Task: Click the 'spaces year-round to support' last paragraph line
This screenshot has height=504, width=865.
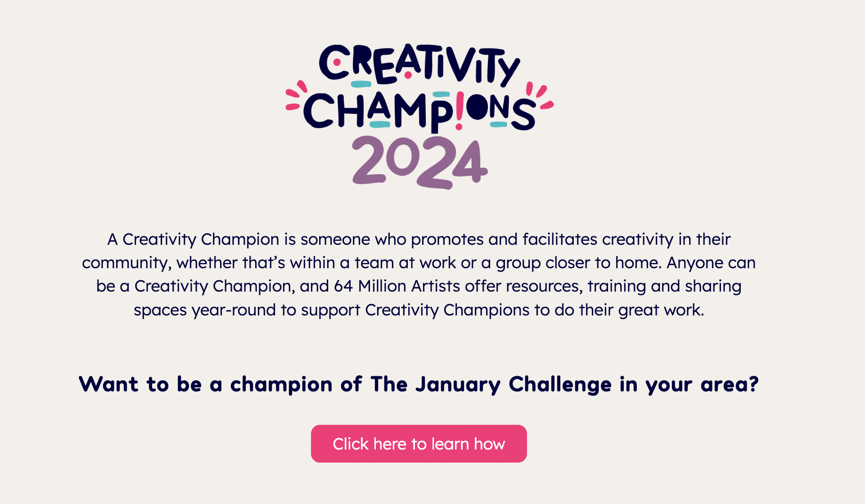Action: (419, 310)
